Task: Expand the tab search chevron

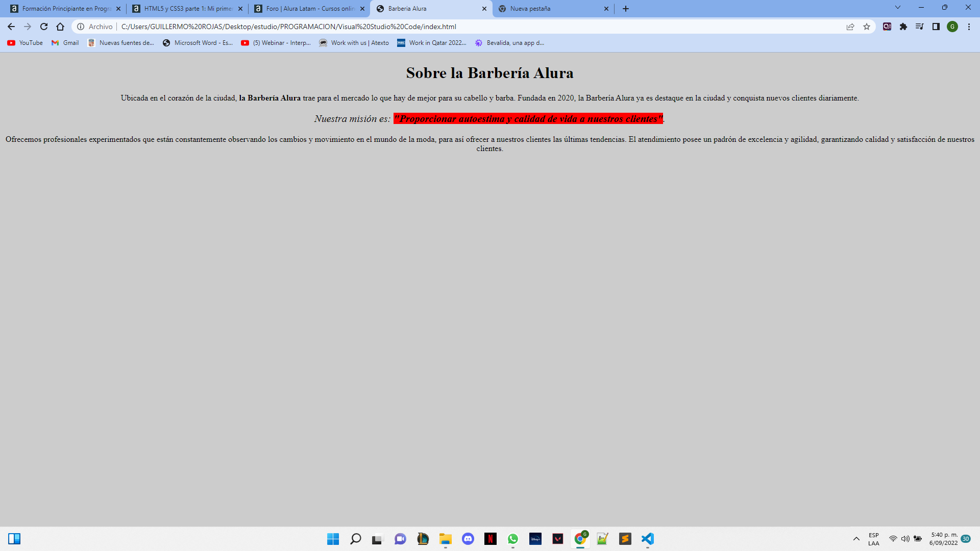Action: pyautogui.click(x=898, y=8)
